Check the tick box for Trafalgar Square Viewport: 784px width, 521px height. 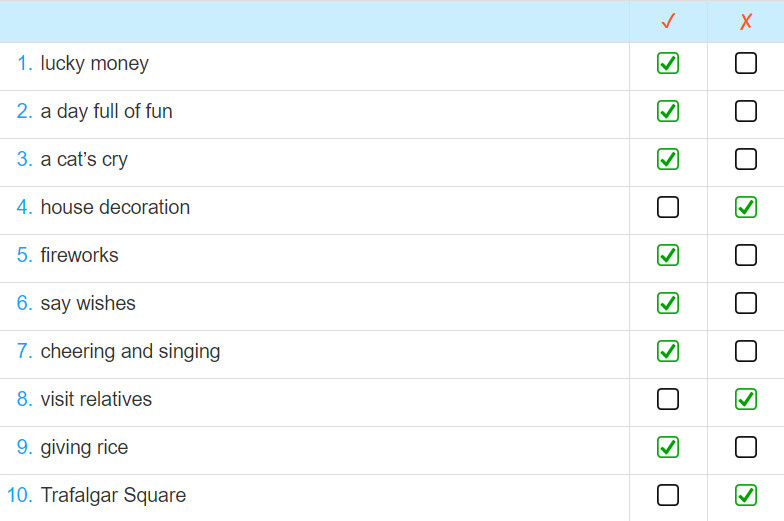tap(668, 495)
